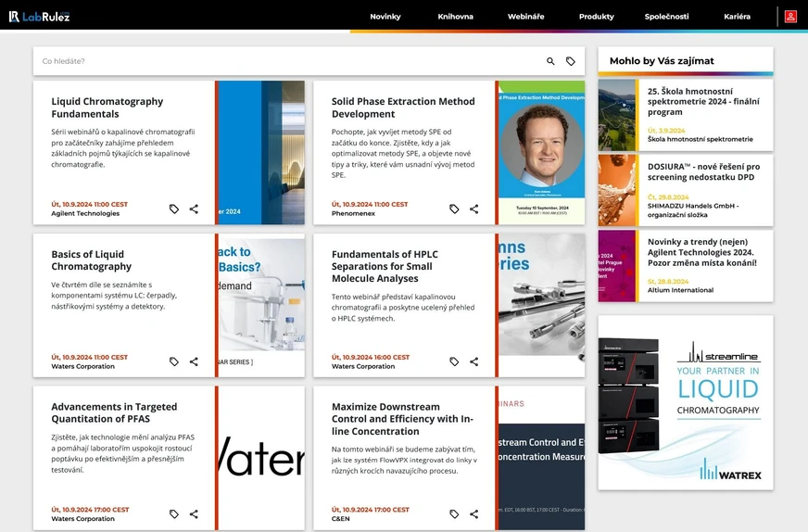Click the Liquid Chromatography Fundamentals card image
The image size is (808, 532).
pyautogui.click(x=261, y=153)
